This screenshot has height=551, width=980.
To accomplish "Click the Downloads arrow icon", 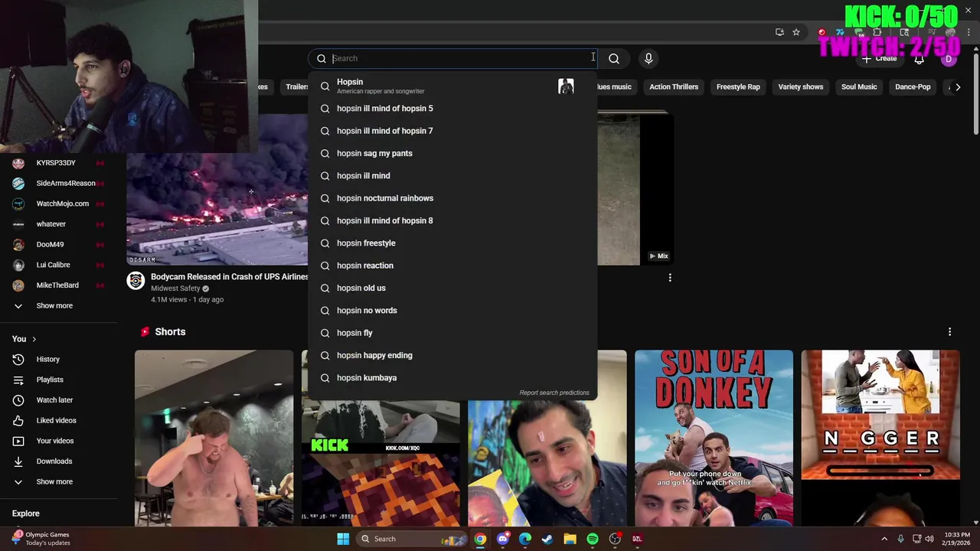I will coord(18,461).
